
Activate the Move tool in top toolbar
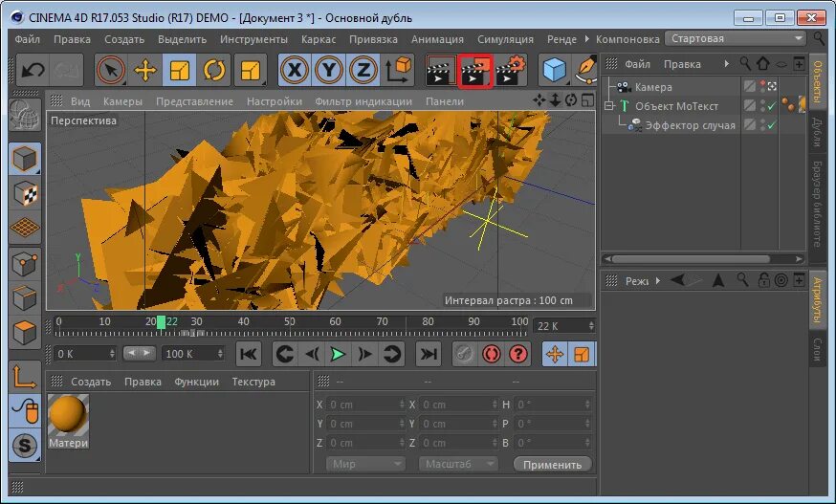pos(145,70)
